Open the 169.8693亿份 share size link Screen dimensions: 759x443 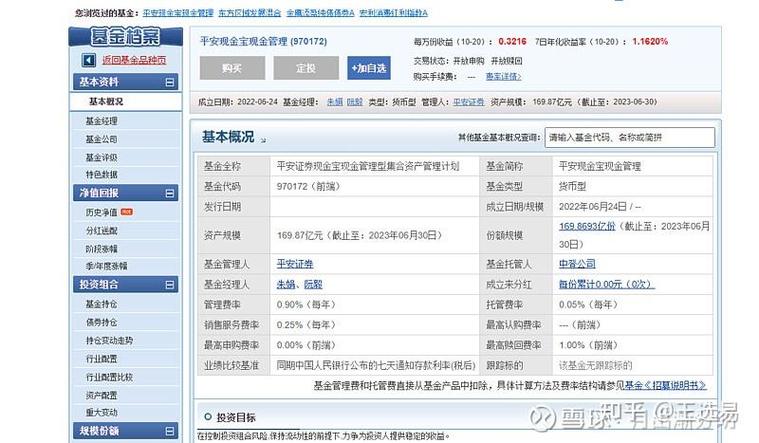click(x=587, y=226)
